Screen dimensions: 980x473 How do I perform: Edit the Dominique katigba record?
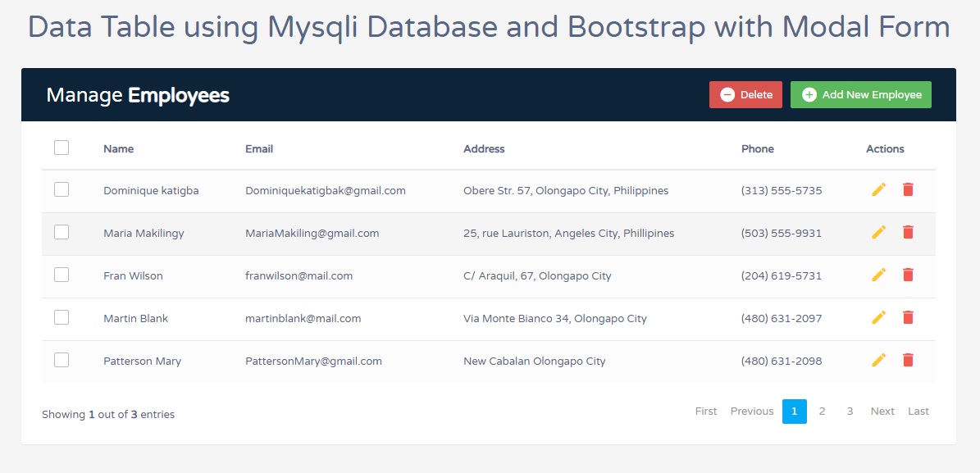pos(878,189)
